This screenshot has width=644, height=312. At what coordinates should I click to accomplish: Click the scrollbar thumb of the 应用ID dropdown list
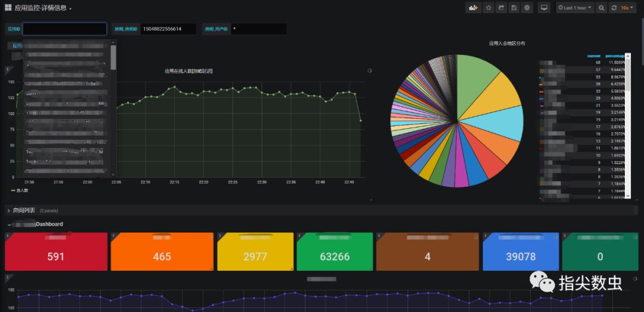[113, 57]
